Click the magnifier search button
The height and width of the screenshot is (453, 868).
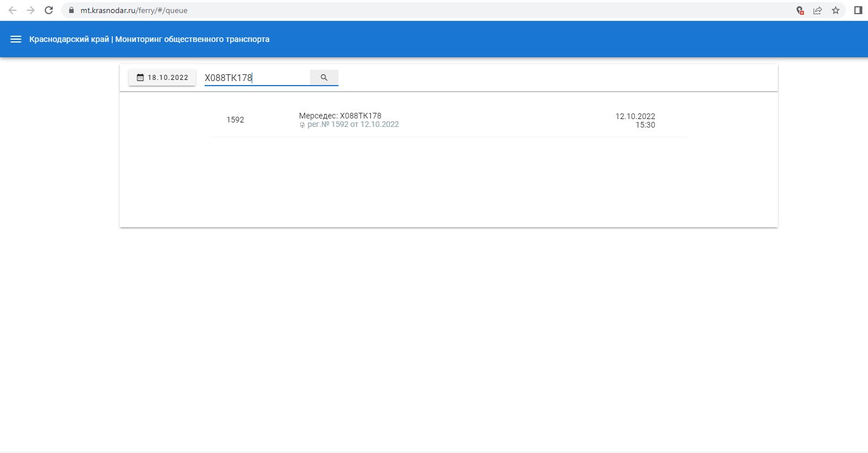(x=324, y=78)
